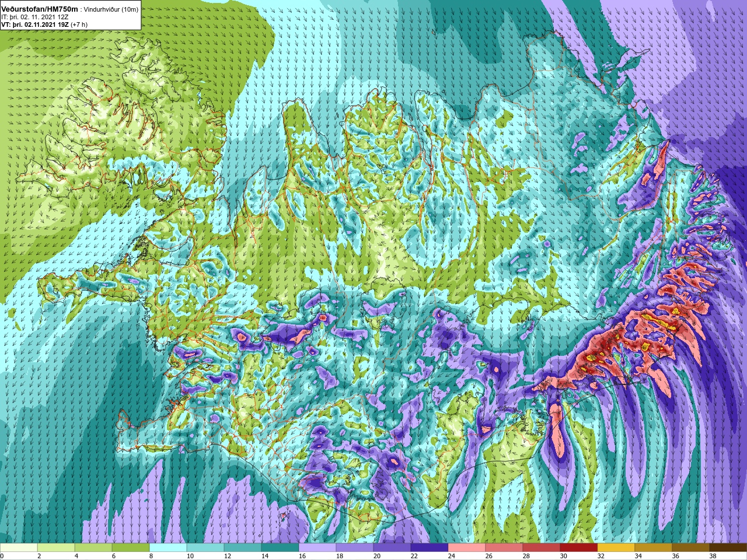This screenshot has width=747, height=560.
Task: Click the legend scale label 16
Action: (302, 556)
